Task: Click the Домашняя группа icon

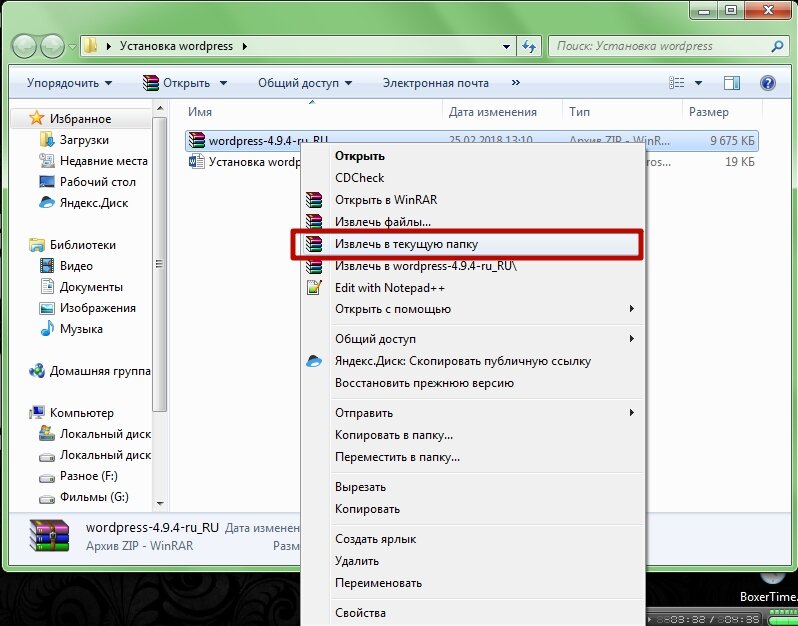Action: tap(37, 371)
